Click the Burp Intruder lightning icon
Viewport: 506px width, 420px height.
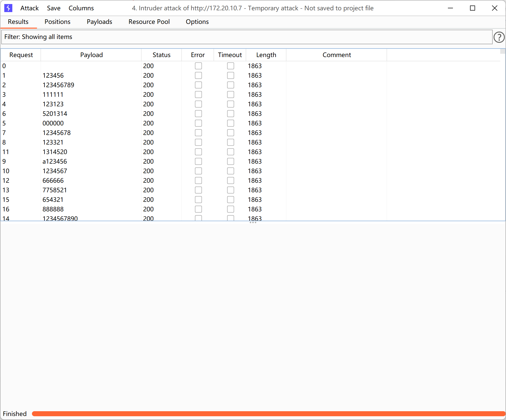(x=8, y=8)
